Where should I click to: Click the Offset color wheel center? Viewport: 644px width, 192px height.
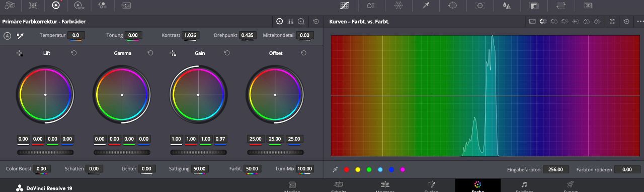coord(275,95)
